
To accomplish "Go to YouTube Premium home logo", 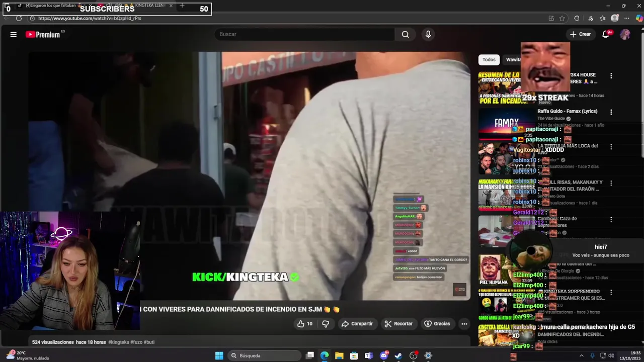I will point(43,34).
